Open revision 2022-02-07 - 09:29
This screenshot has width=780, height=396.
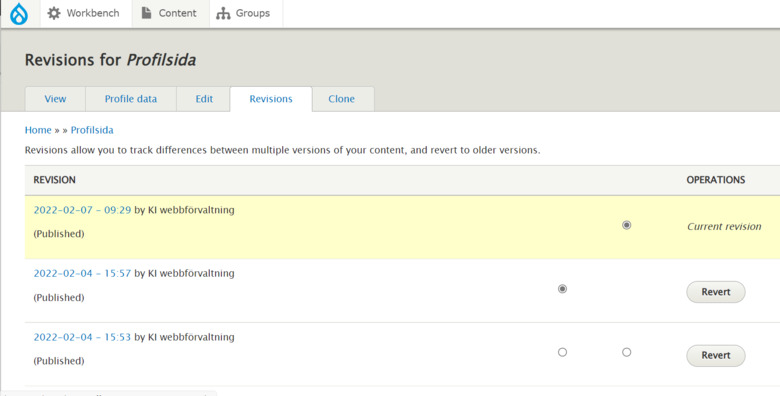pyautogui.click(x=82, y=210)
